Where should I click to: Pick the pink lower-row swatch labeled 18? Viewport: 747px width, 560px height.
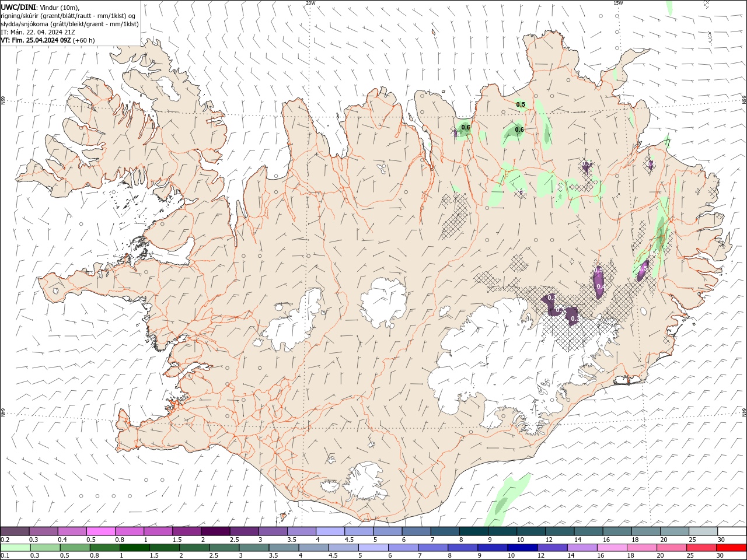click(641, 548)
